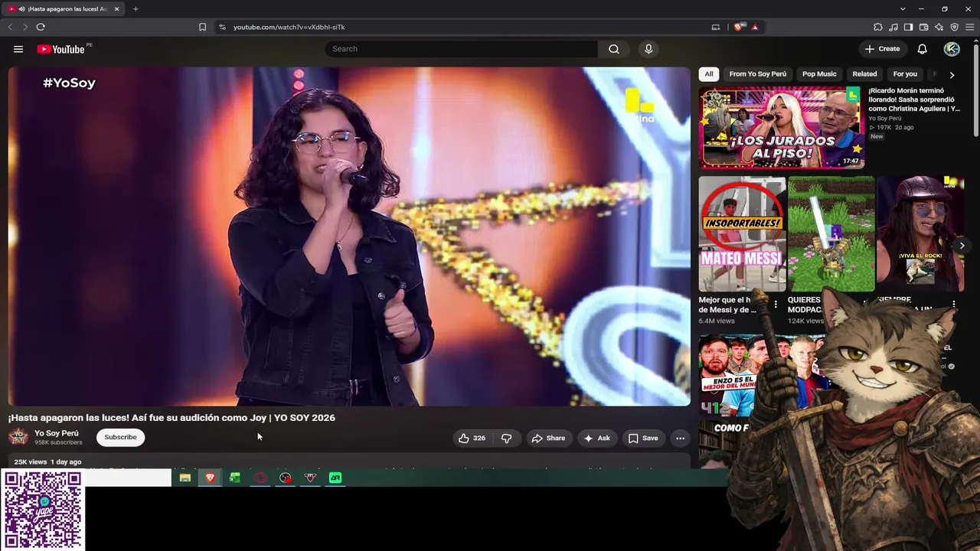980x551 pixels.
Task: Close the YouTube browser tab
Action: click(x=116, y=9)
